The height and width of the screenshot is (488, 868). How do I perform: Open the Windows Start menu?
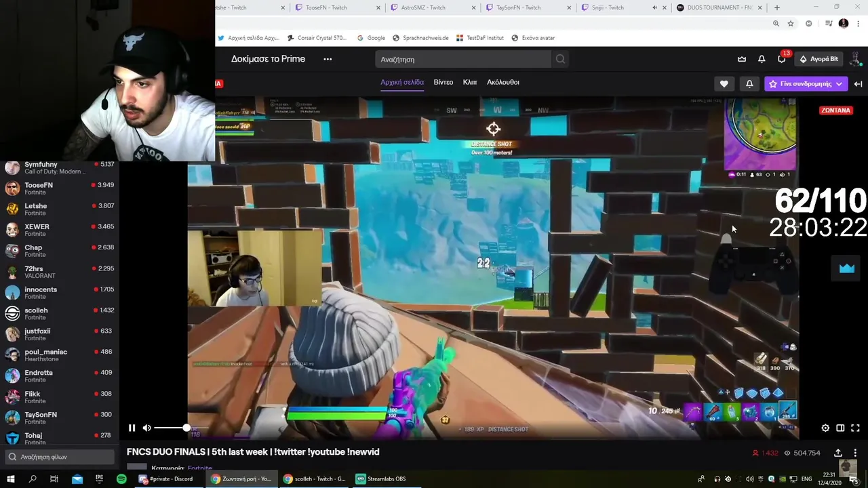[11, 479]
